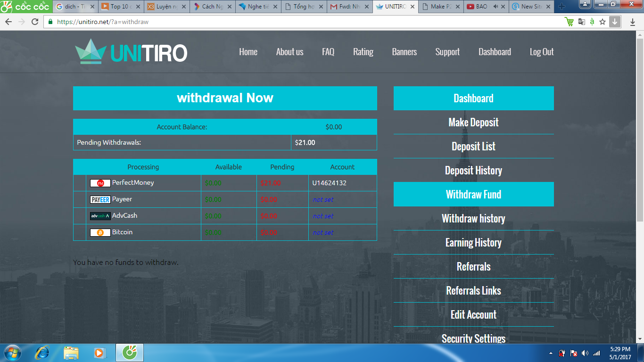Close the UNITIRO browser tab
Screen dimensions: 644x362
point(412,7)
